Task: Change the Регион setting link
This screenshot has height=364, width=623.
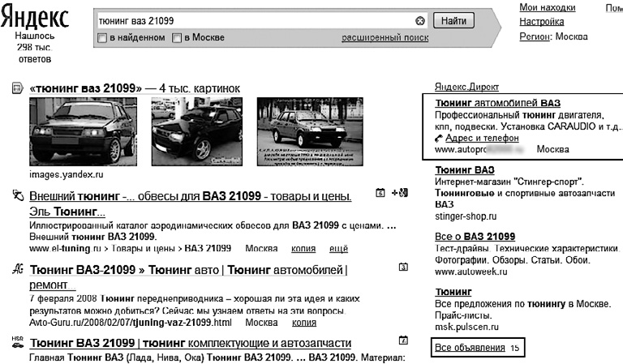Action: tap(535, 36)
